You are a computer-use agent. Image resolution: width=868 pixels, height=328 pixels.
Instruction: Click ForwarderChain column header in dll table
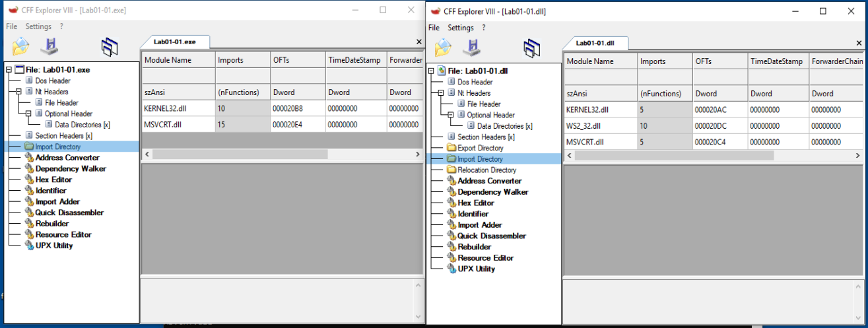[x=836, y=61]
